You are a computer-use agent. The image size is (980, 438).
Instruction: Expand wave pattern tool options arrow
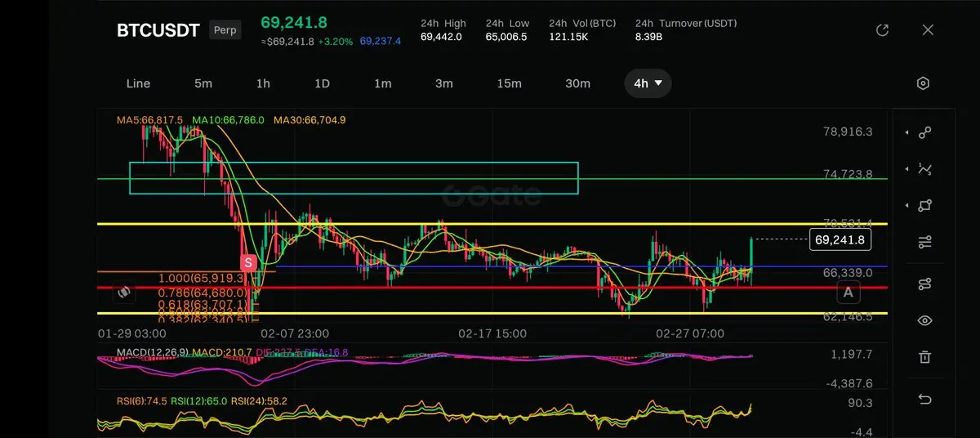906,169
